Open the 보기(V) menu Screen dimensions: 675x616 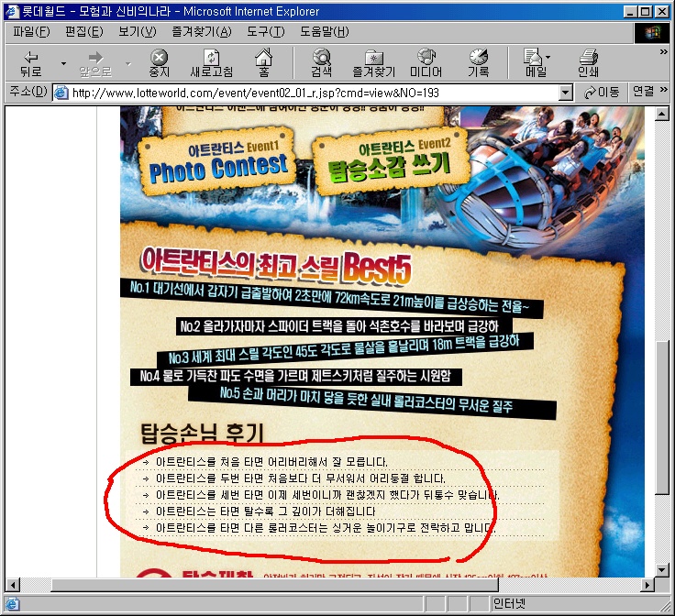(x=138, y=32)
